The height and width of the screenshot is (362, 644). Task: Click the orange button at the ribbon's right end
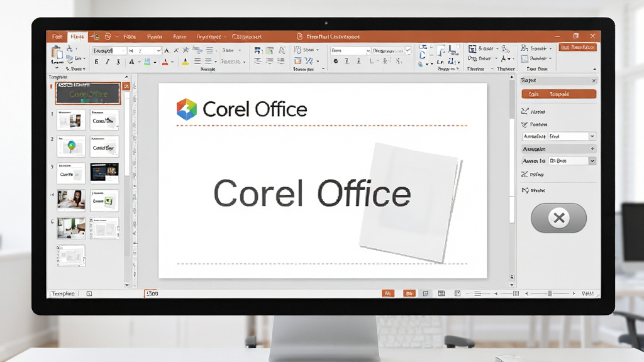point(577,48)
